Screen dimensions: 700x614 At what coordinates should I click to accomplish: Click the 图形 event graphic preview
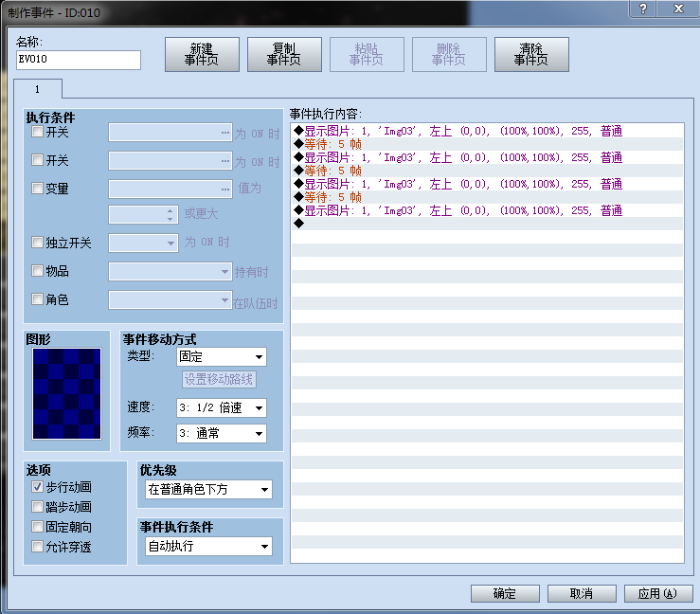tap(66, 393)
